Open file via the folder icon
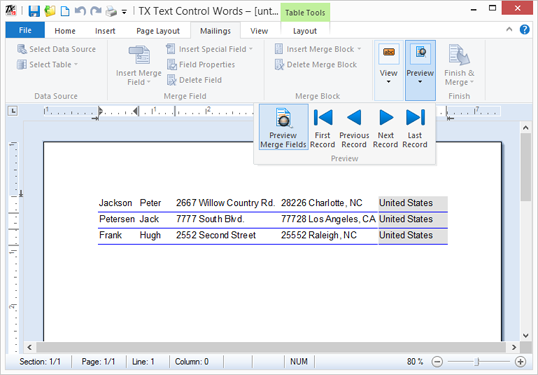Viewport: 538px width, 375px height. [50, 11]
